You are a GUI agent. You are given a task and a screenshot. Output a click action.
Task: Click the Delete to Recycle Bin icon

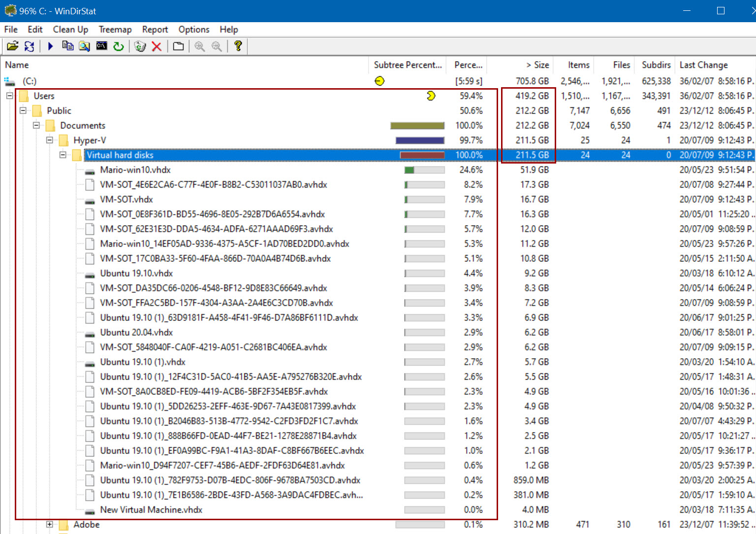click(x=140, y=46)
